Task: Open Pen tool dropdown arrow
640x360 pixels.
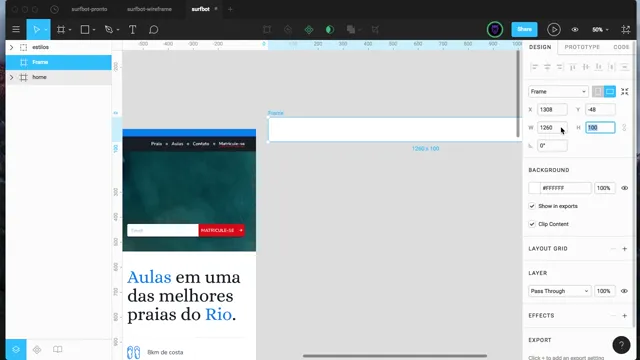Action: click(x=118, y=30)
